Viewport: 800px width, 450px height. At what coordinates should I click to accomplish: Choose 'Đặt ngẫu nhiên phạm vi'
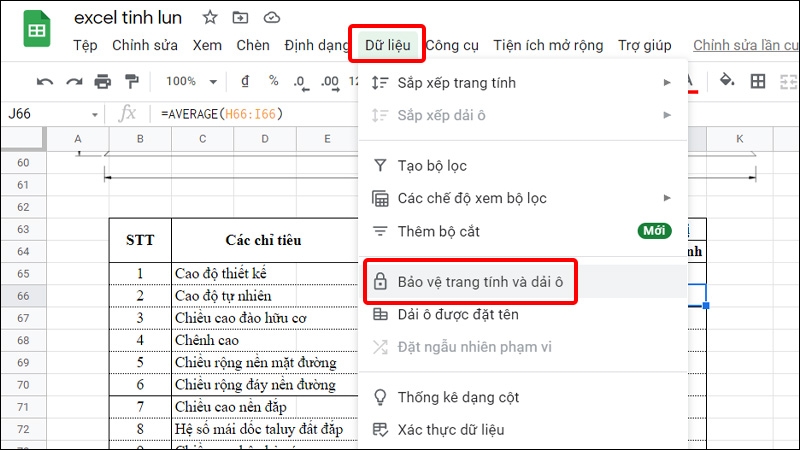click(x=522, y=347)
